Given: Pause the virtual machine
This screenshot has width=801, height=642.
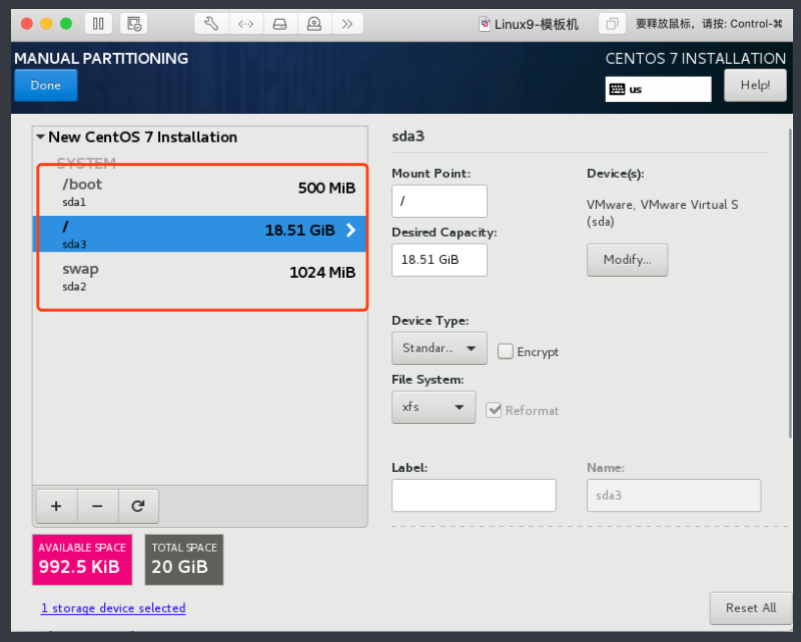Looking at the screenshot, I should tap(98, 23).
